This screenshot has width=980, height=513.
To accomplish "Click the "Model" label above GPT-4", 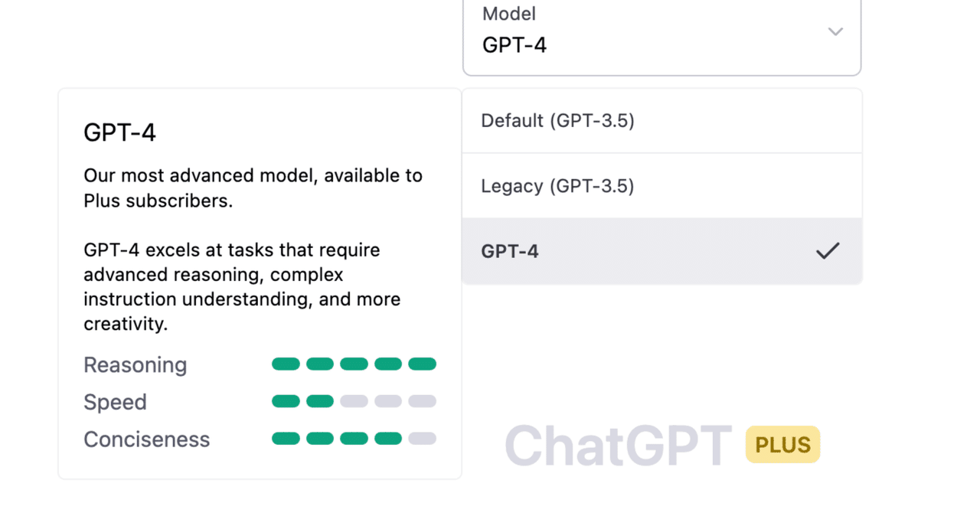I will click(509, 14).
